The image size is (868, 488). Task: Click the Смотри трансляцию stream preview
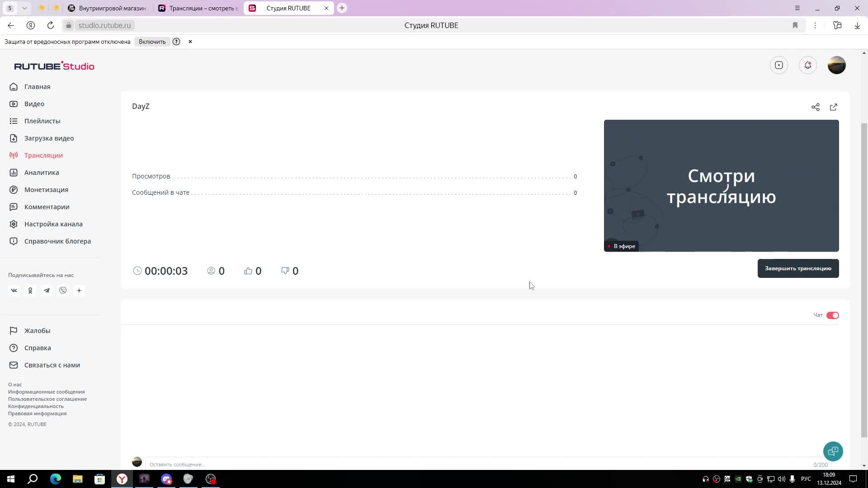click(721, 185)
